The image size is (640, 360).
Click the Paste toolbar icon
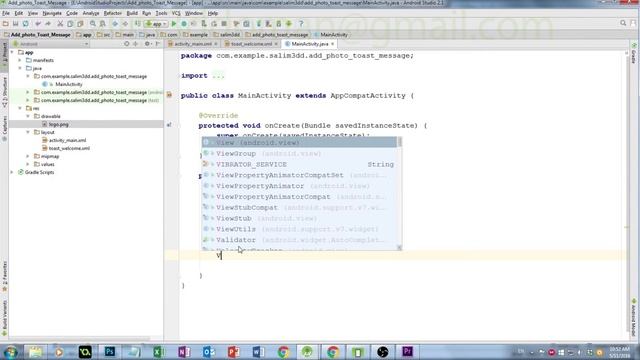pos(80,24)
